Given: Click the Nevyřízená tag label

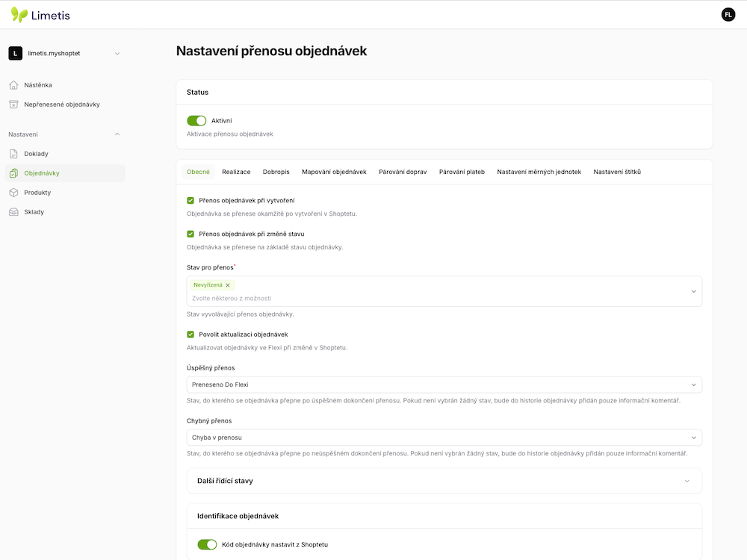Looking at the screenshot, I should [208, 285].
